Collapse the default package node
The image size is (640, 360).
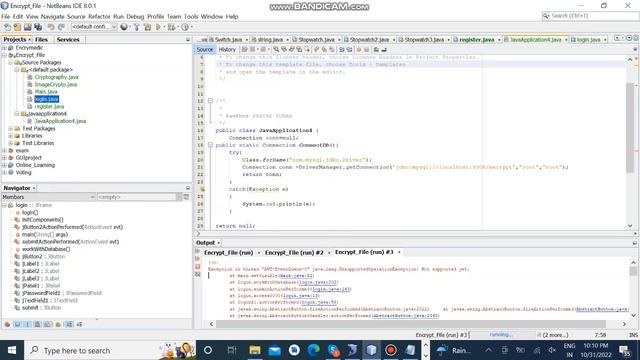17,70
